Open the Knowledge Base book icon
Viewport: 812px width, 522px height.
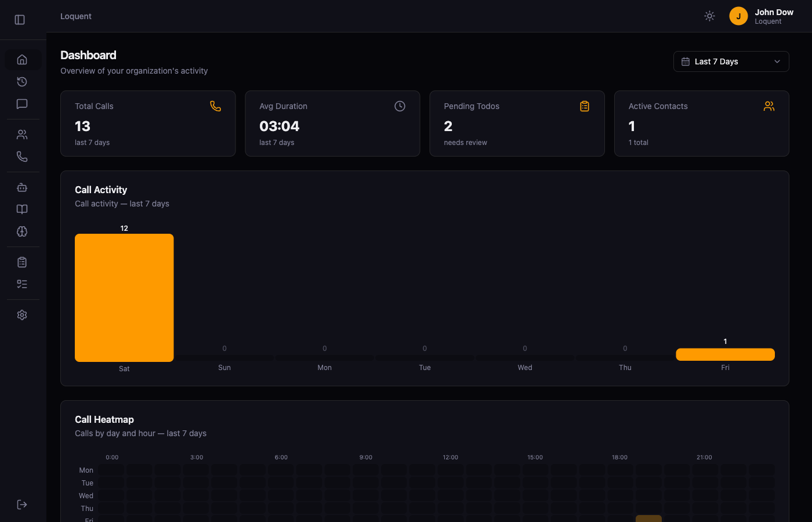tap(22, 209)
